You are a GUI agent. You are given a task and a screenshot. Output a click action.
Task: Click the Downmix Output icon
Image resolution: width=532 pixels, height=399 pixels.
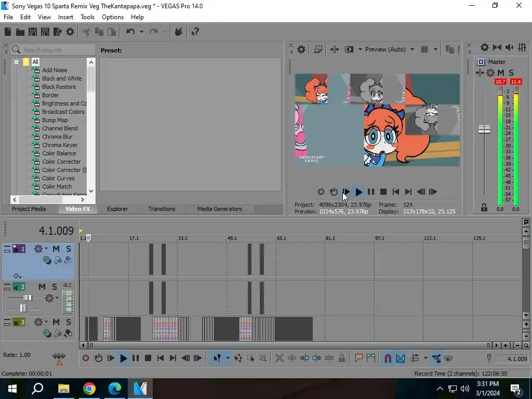(497, 47)
